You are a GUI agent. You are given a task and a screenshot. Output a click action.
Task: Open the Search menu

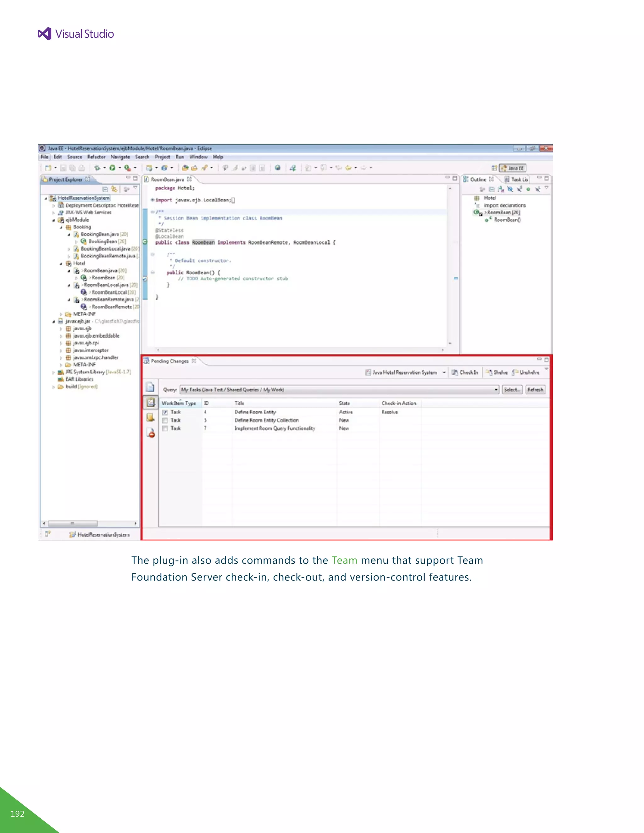click(142, 157)
